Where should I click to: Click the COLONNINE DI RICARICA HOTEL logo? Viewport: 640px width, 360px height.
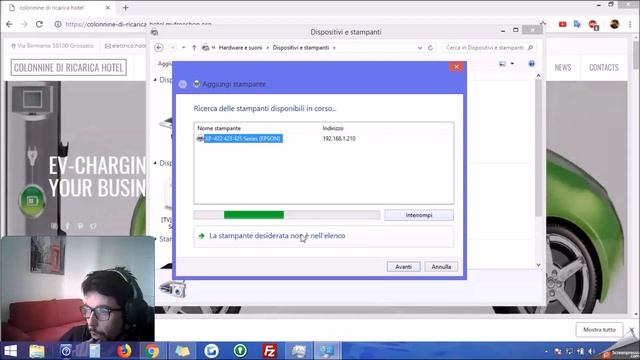click(68, 67)
